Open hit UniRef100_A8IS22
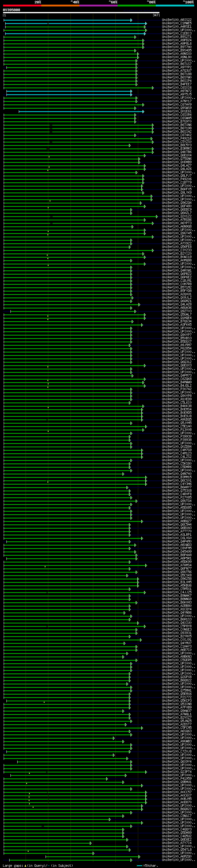 click(x=177, y=20)
